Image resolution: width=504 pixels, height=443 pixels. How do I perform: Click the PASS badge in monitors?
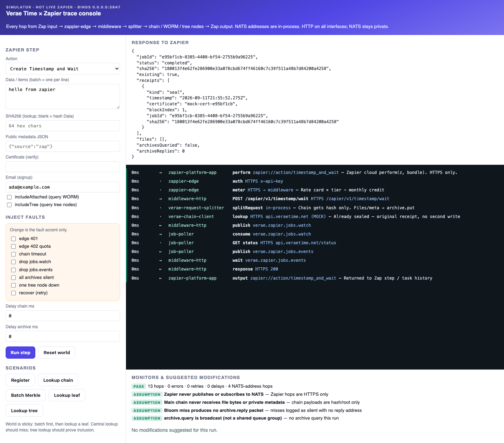[139, 386]
